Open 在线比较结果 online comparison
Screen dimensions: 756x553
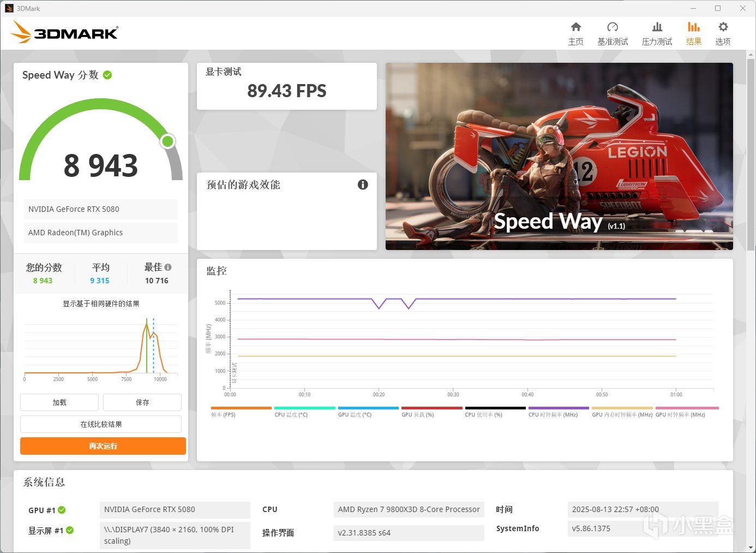(101, 424)
